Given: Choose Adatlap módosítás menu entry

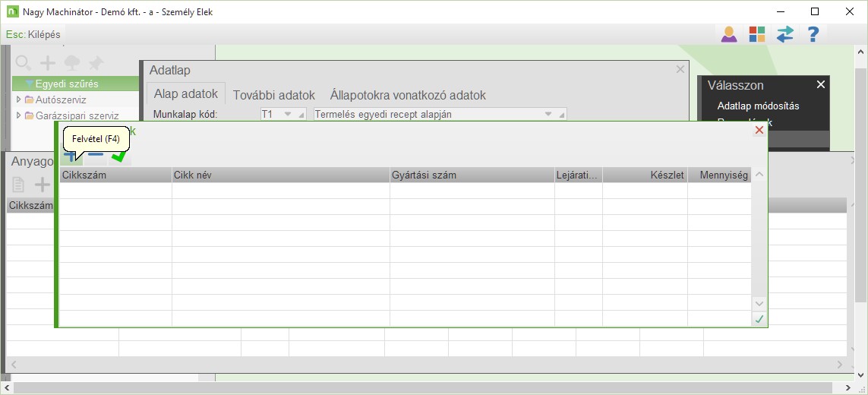Looking at the screenshot, I should 758,106.
